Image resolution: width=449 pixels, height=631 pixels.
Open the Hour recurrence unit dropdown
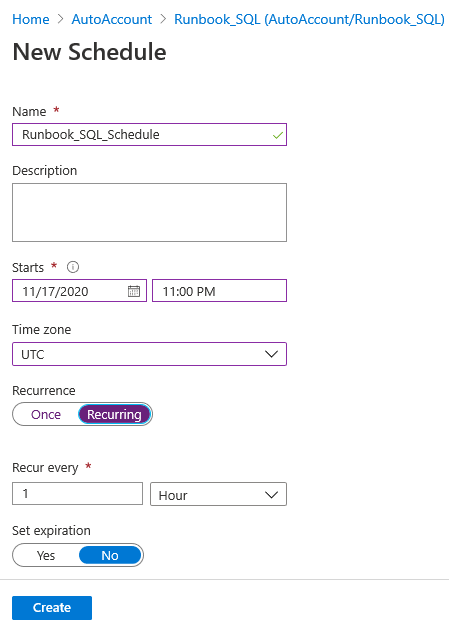(218, 494)
